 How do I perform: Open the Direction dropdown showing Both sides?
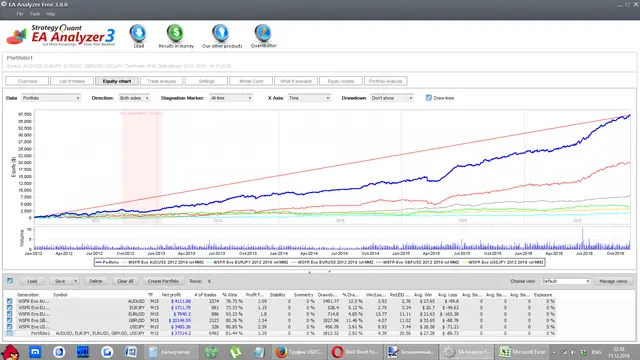(134, 98)
